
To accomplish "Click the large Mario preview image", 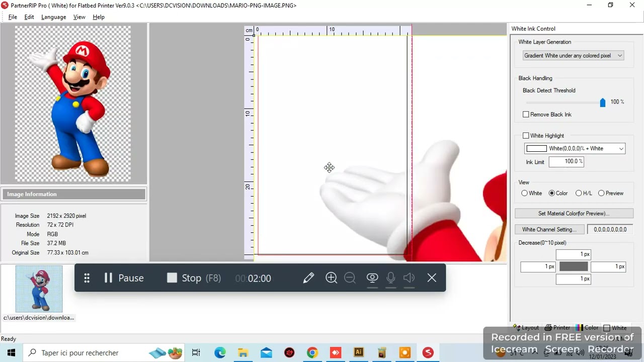I will pos(73,104).
